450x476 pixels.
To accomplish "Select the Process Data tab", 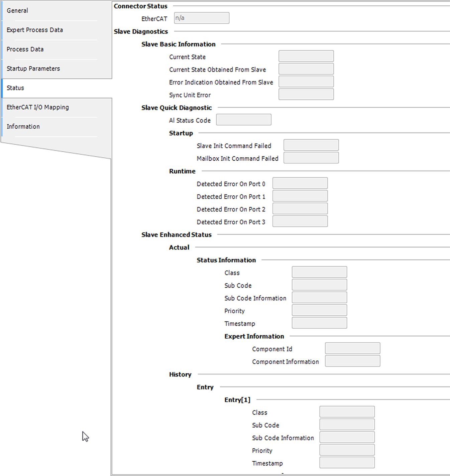I will coord(25,49).
